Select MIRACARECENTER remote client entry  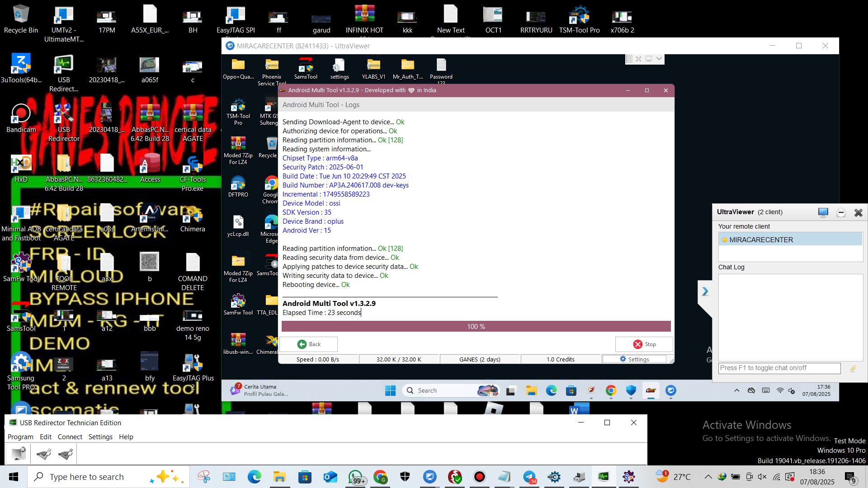click(790, 239)
